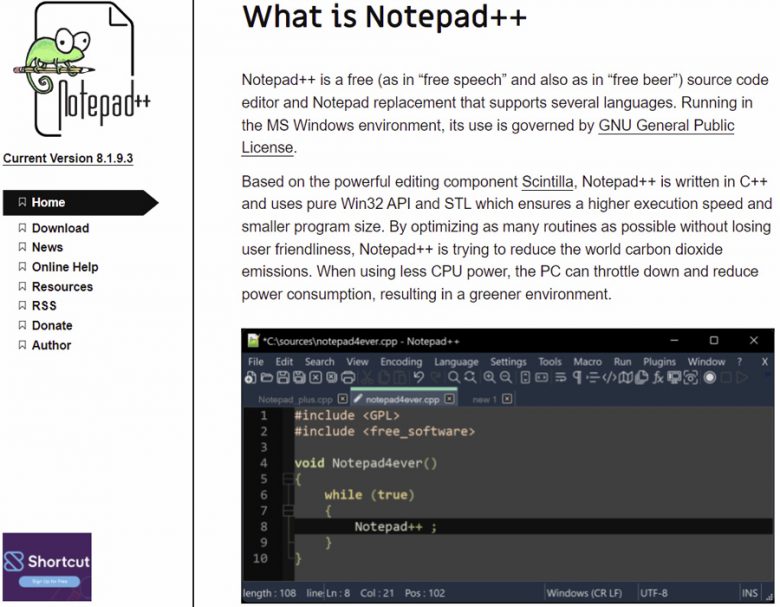This screenshot has height=607, width=780.
Task: Click the Open file folder icon
Action: click(267, 377)
